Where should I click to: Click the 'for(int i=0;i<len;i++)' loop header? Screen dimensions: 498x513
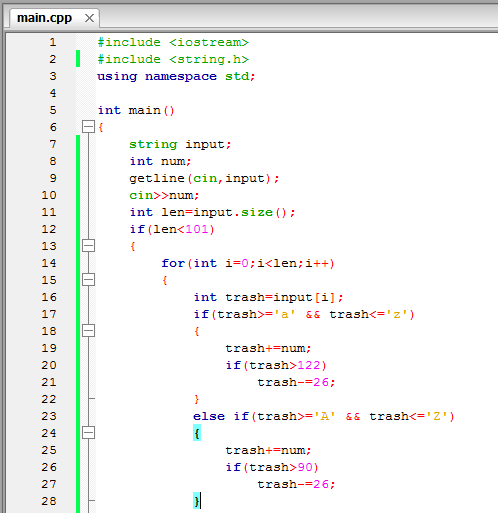click(x=248, y=264)
